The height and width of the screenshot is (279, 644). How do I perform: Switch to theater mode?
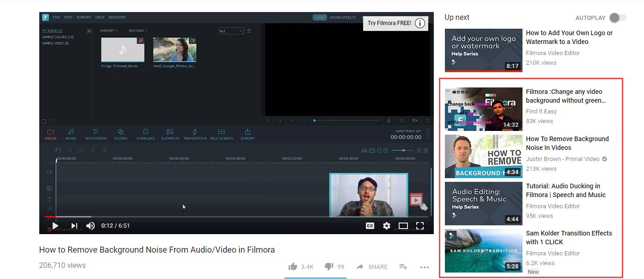(x=403, y=226)
